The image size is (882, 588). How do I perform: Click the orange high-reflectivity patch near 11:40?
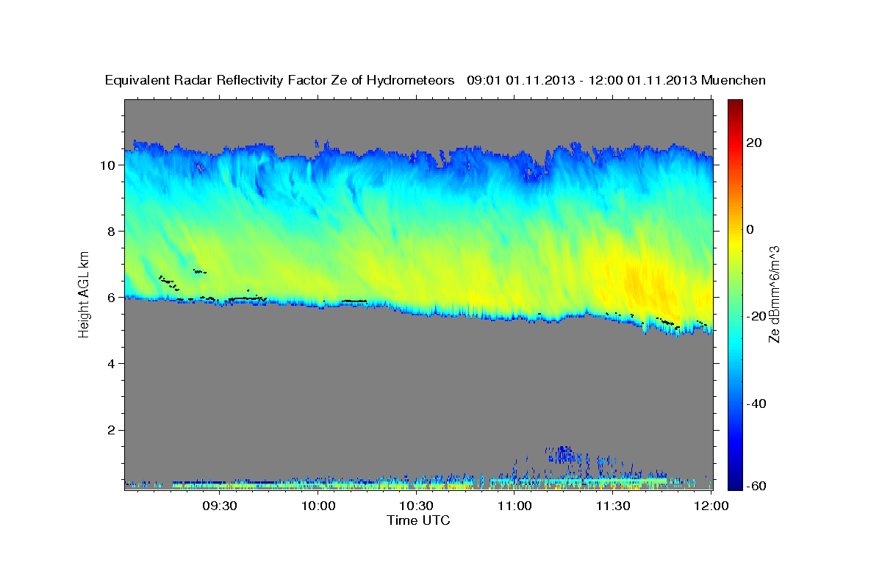pyautogui.click(x=648, y=284)
